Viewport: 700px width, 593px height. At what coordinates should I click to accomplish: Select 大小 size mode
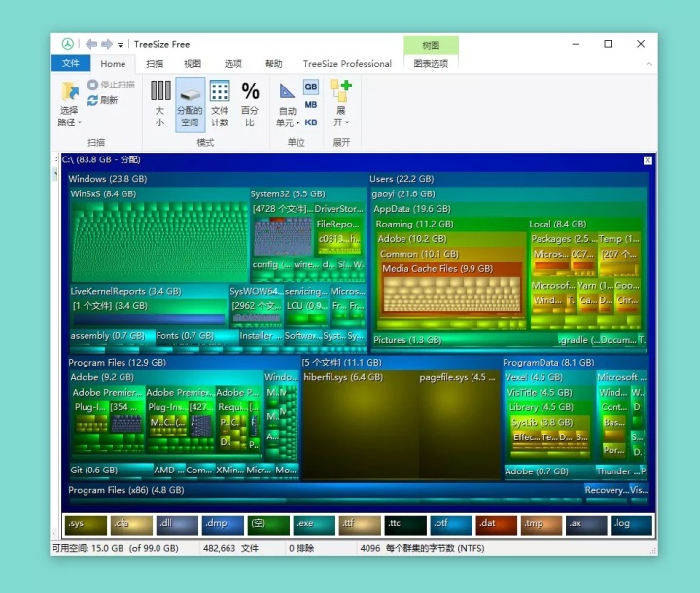pos(160,104)
